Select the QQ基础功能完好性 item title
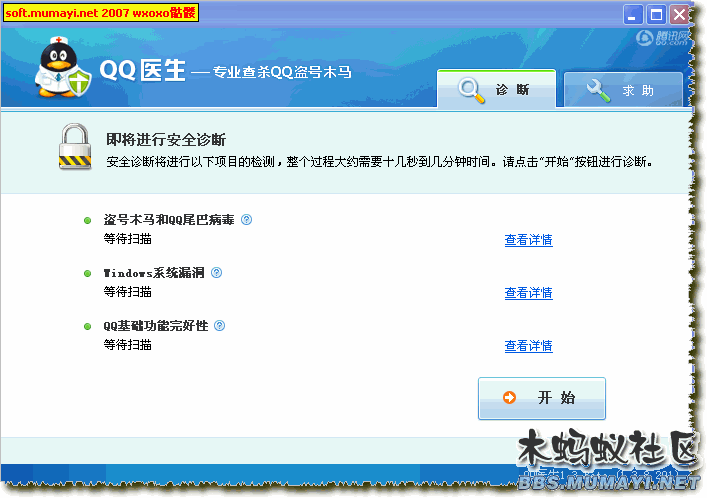Viewport: 707px width, 498px height. point(156,326)
